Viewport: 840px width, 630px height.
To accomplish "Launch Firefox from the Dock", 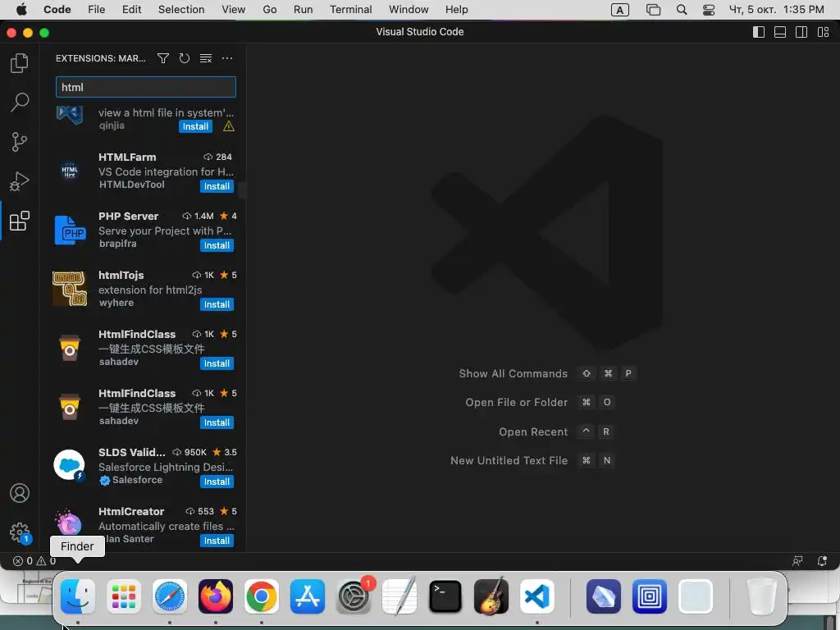I will (216, 596).
